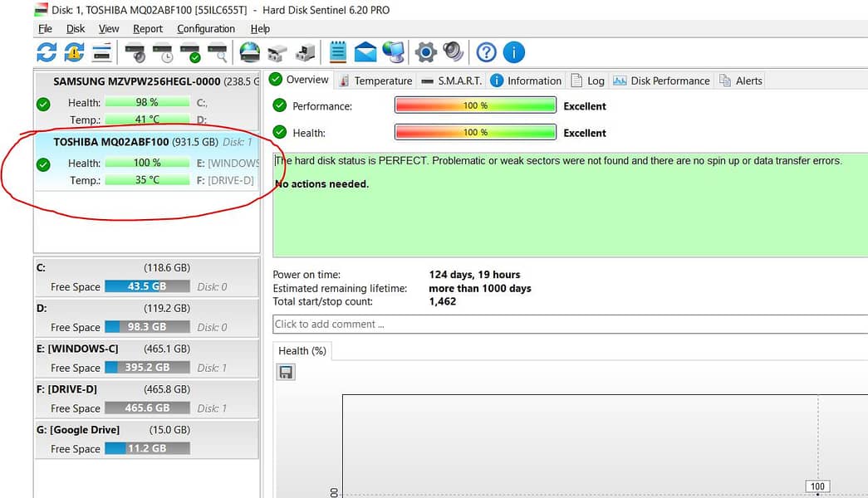Click the total start/stop count value '1,462'
This screenshot has width=868, height=498.
(x=442, y=301)
